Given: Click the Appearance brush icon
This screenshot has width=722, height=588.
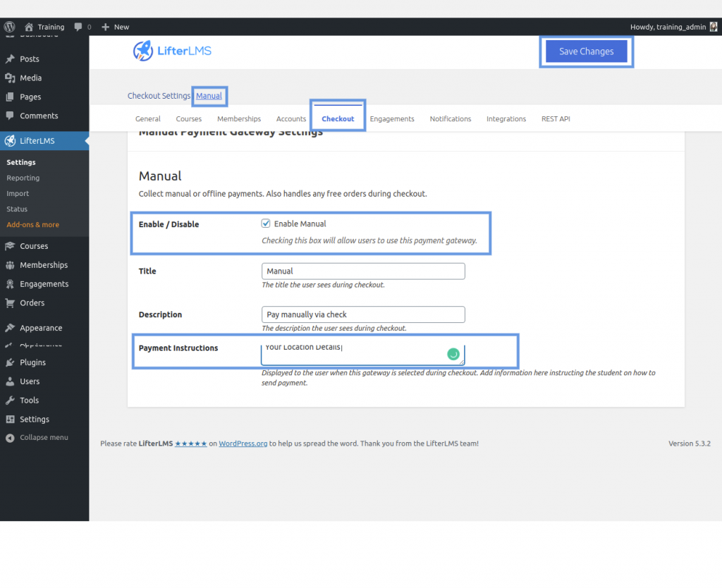Looking at the screenshot, I should [10, 328].
